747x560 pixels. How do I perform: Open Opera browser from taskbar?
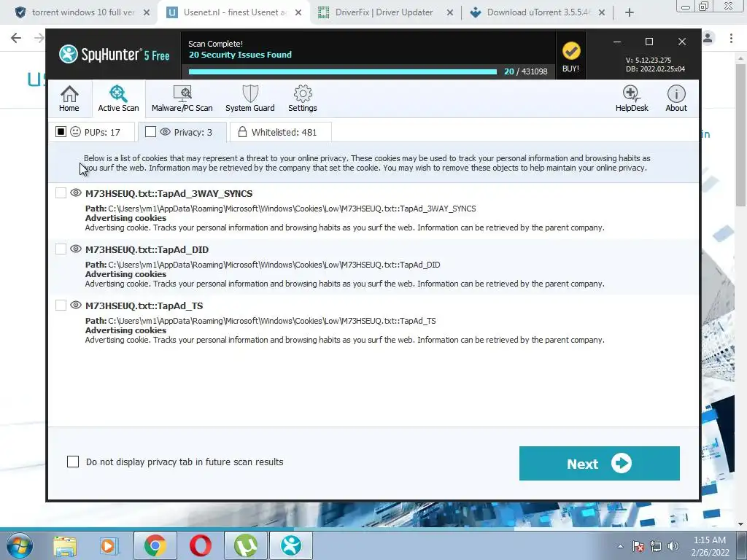point(201,545)
